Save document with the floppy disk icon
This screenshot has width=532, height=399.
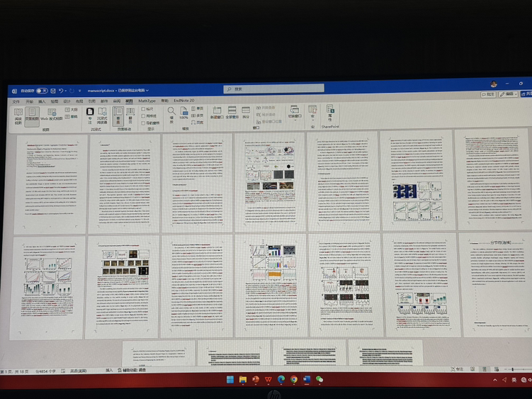pos(53,91)
